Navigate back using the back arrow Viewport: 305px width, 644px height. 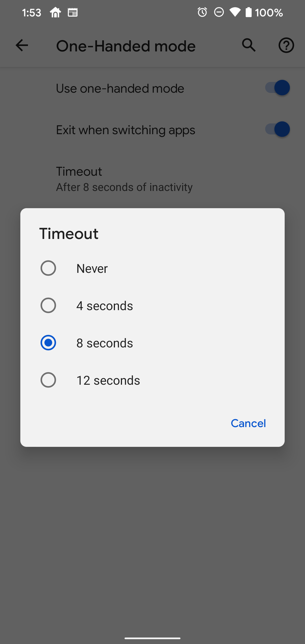[x=21, y=45]
